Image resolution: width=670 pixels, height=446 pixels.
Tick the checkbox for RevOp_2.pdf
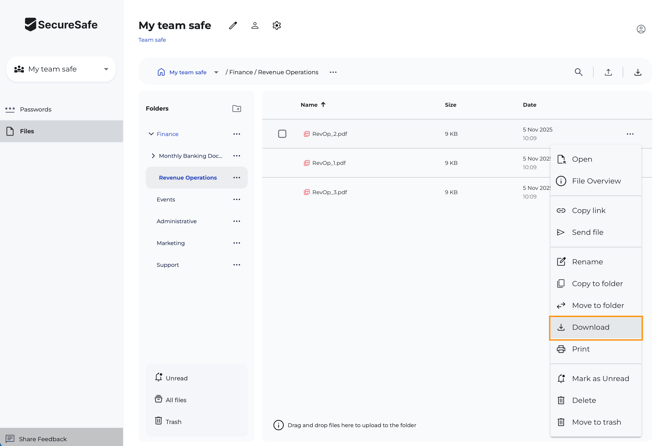click(282, 134)
